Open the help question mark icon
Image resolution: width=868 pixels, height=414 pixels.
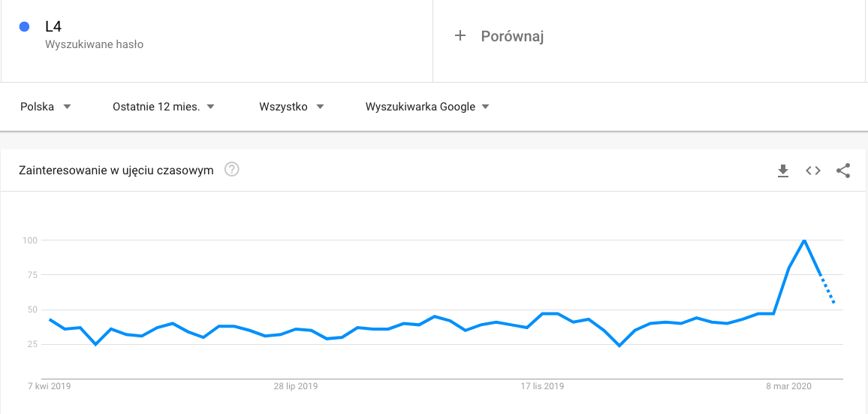232,170
